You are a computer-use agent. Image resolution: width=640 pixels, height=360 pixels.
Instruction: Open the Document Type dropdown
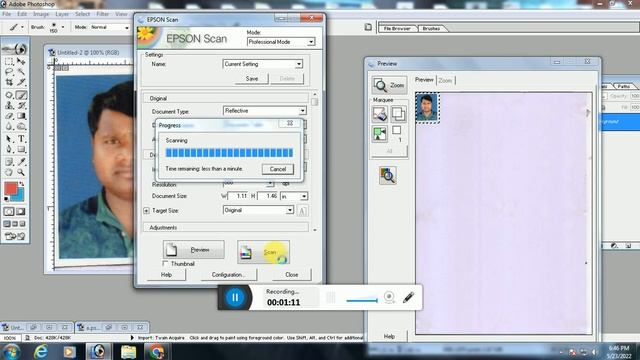(302, 111)
